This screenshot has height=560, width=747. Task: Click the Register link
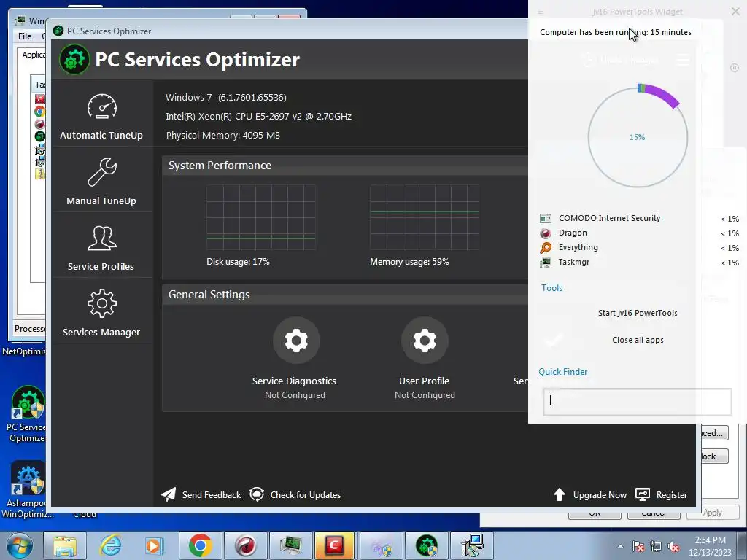point(672,495)
